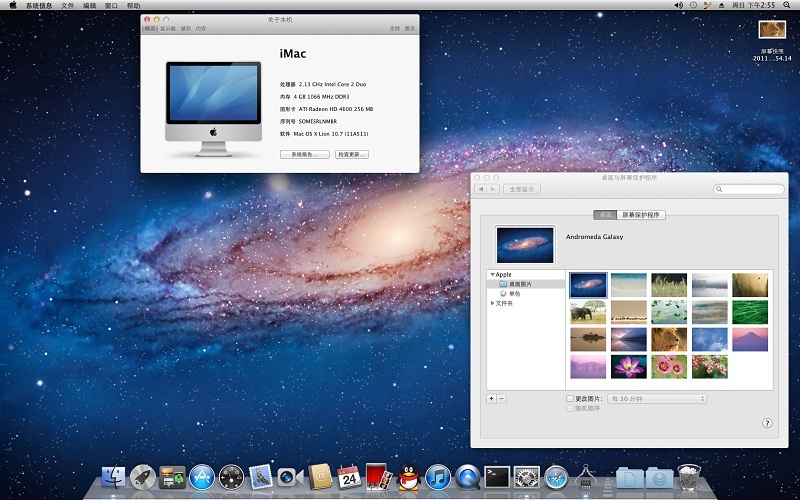The image size is (800, 500).
Task: Launch the App Store from the dock
Action: (202, 477)
